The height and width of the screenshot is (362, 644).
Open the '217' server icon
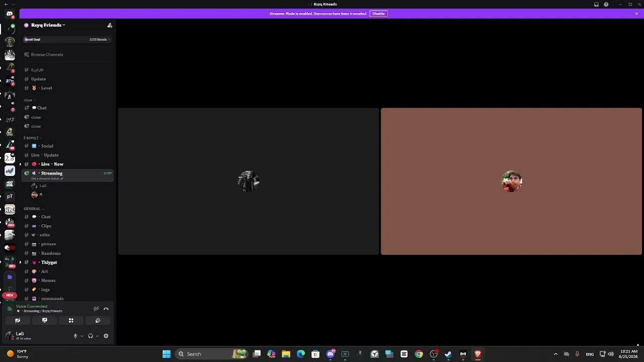pos(10,119)
